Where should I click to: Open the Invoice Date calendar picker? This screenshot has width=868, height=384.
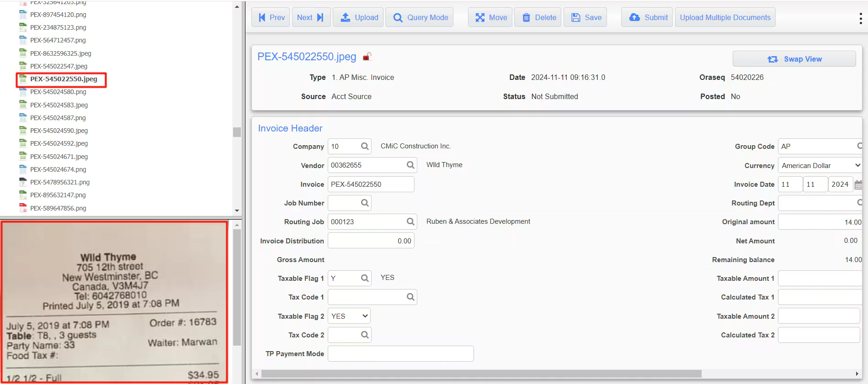pyautogui.click(x=858, y=184)
